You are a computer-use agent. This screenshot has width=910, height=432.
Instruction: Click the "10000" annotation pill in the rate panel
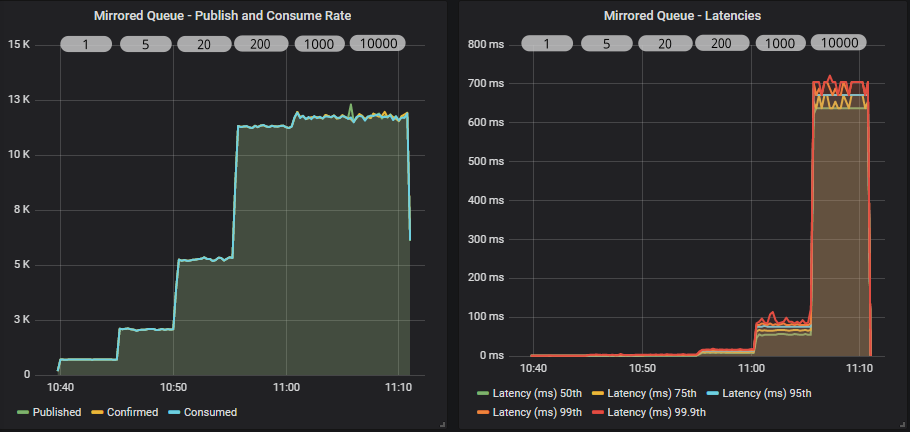point(377,44)
